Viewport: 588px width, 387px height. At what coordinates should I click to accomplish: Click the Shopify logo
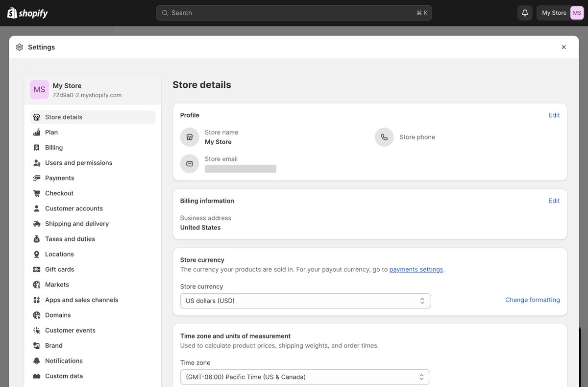27,13
